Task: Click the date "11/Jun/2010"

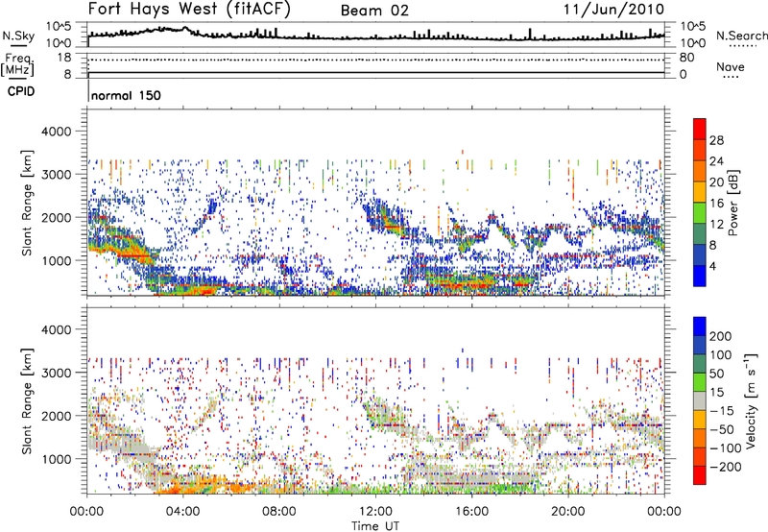Action: 613,10
